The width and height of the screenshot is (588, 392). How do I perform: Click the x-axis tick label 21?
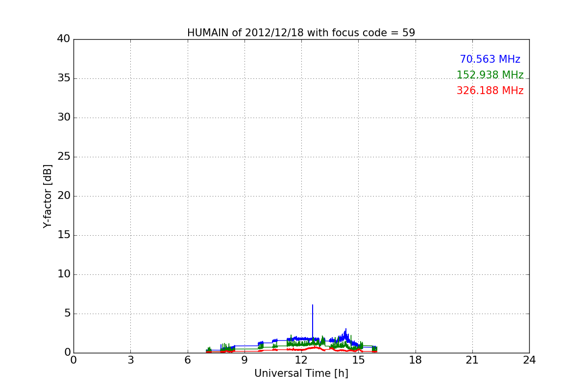coord(472,360)
